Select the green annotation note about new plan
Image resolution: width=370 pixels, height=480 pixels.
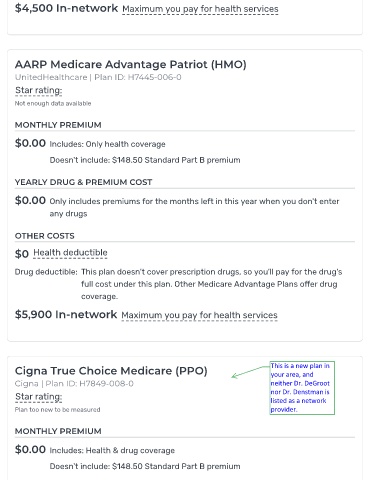tap(302, 388)
